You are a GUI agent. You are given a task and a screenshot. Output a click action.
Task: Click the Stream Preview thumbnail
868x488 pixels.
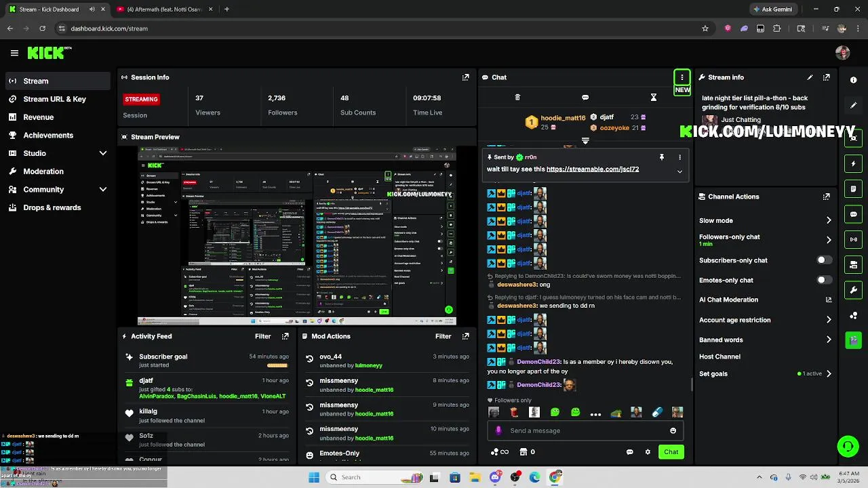click(297, 236)
